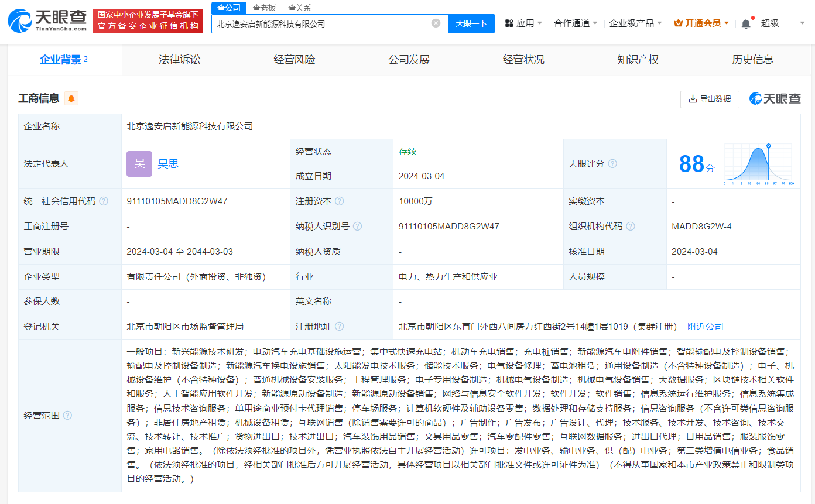Switch to the 法律诉讼 tab
The height and width of the screenshot is (504, 815).
coord(179,60)
